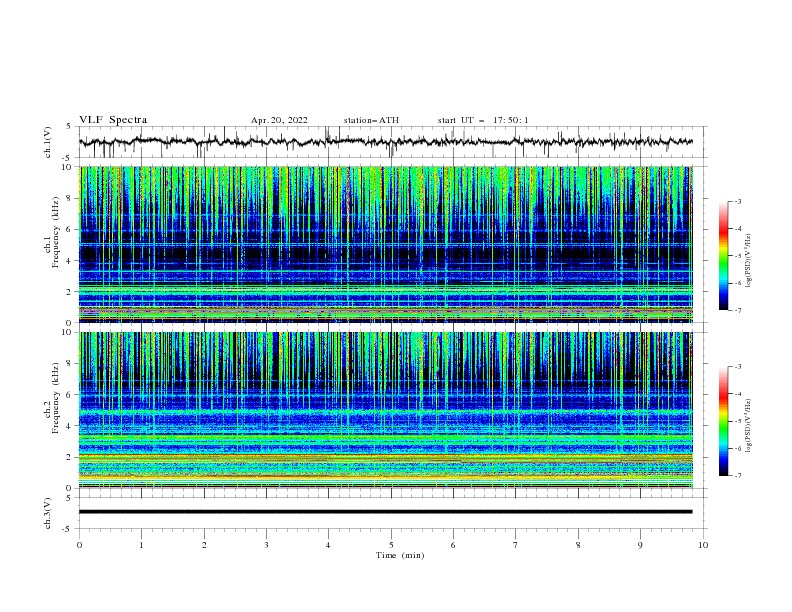
Task: Click the lower colorbar '-7' label
Action: (x=737, y=475)
